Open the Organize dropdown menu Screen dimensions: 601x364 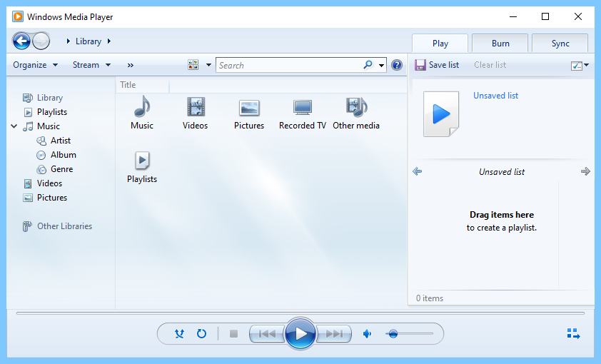point(35,65)
